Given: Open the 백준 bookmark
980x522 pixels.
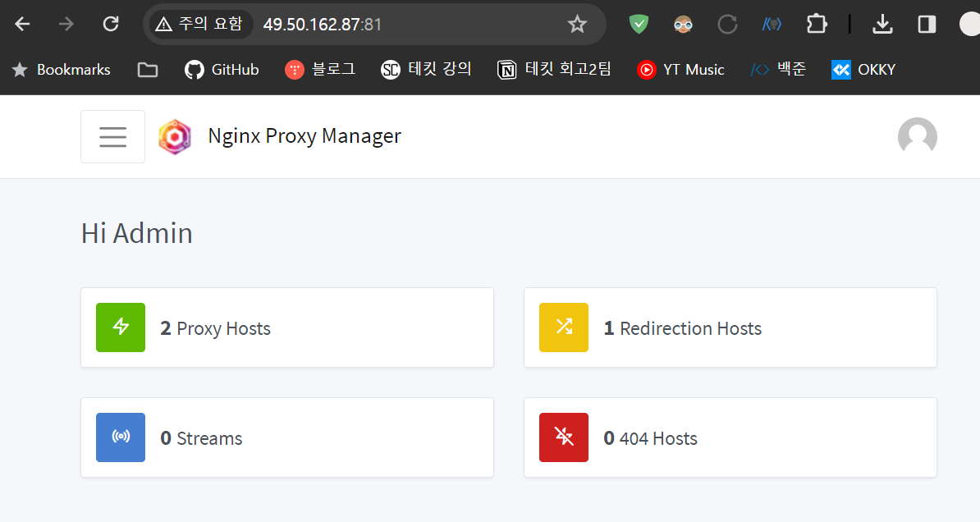Looking at the screenshot, I should [x=778, y=70].
